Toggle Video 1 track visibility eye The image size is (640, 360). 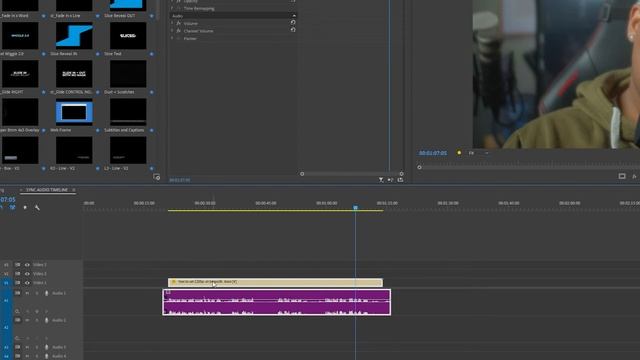click(27, 283)
